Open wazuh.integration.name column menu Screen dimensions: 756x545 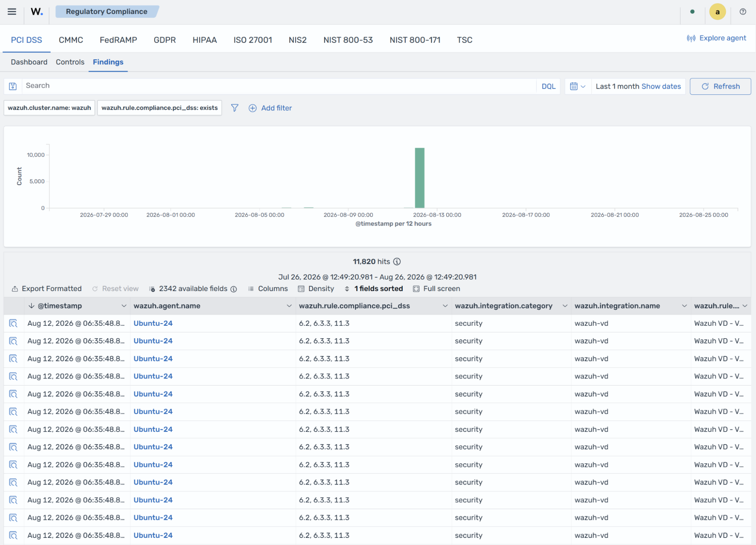684,306
